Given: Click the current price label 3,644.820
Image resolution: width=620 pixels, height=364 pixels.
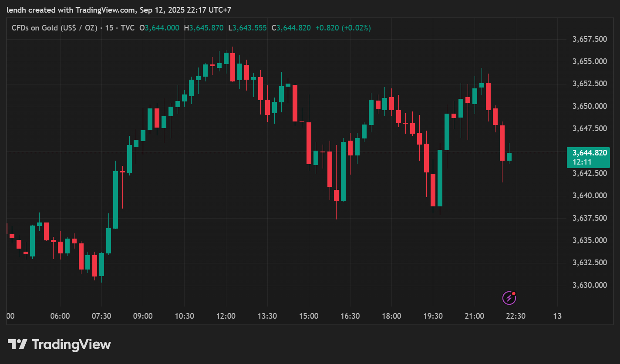Looking at the screenshot, I should click(x=590, y=153).
